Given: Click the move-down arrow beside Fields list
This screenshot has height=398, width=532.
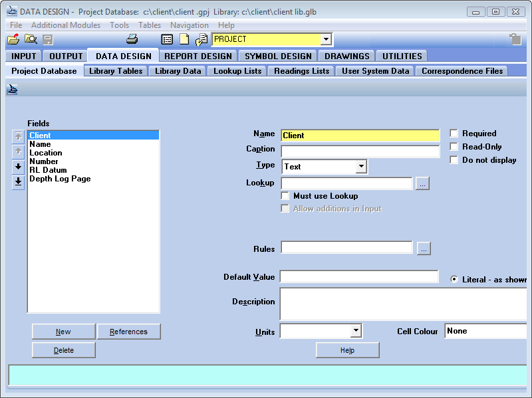Looking at the screenshot, I should tap(18, 167).
